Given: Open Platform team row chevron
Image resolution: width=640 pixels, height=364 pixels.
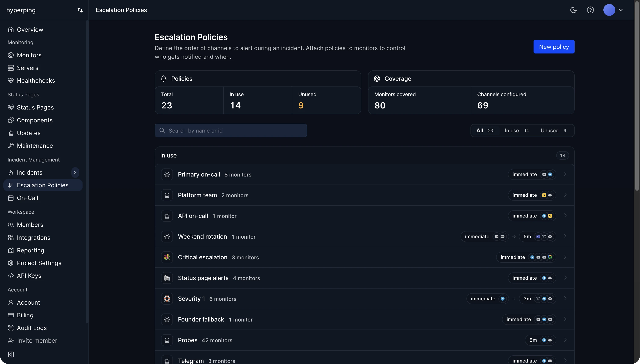Looking at the screenshot, I should tap(565, 195).
